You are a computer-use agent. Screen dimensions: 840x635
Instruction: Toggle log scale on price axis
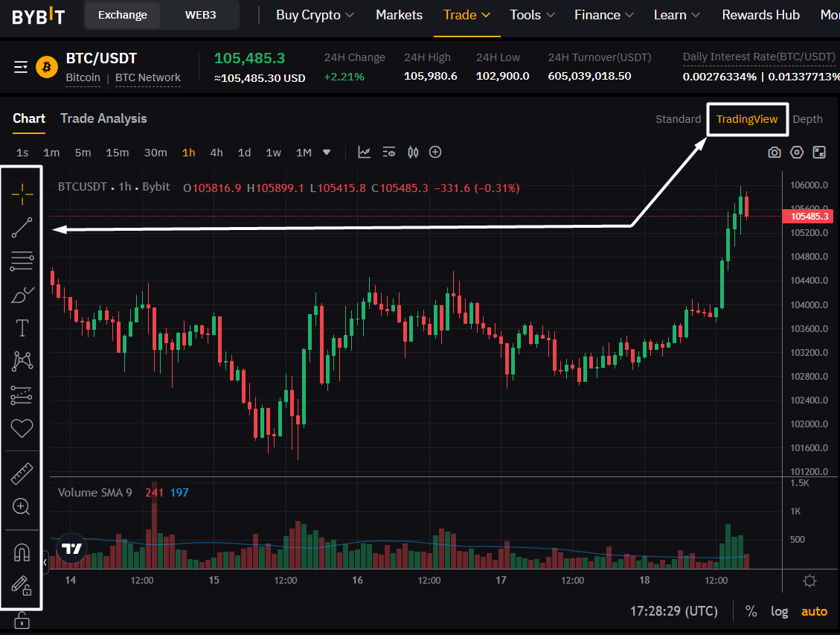[x=779, y=611]
